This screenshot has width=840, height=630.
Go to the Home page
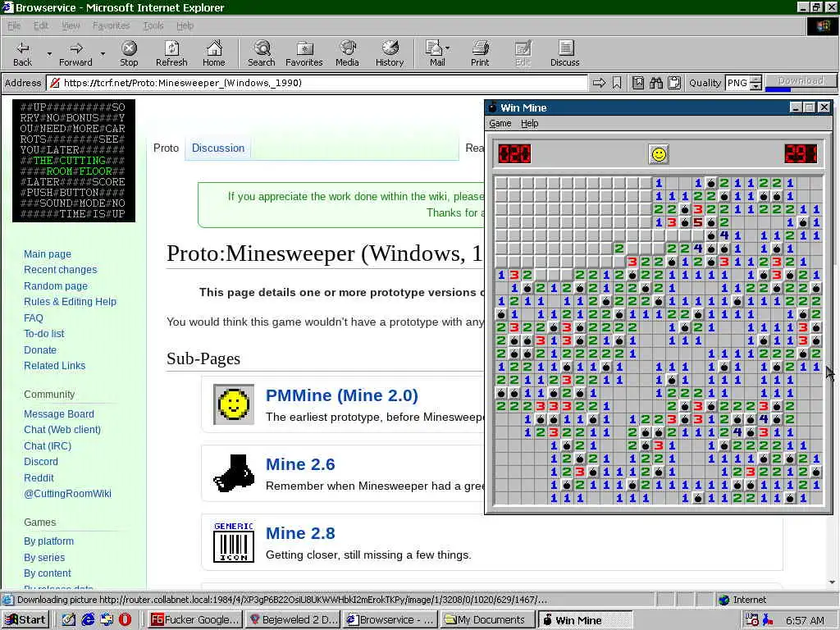[x=214, y=53]
